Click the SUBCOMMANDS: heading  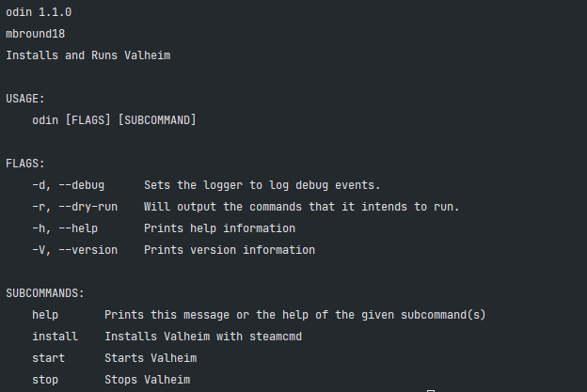(45, 293)
